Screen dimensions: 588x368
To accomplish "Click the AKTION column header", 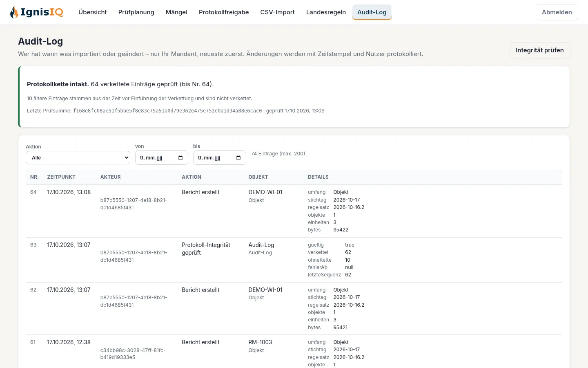I will (x=192, y=177).
